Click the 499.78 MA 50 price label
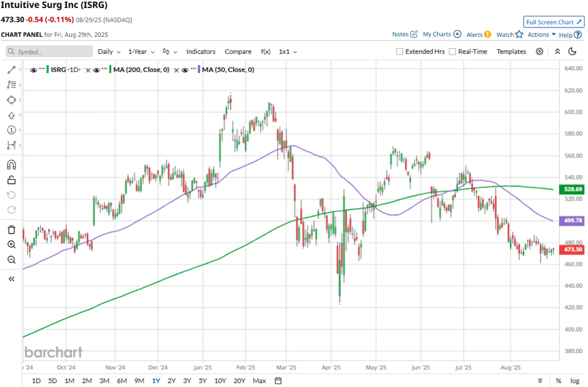Viewport: 588px width, 387px height. [572, 220]
